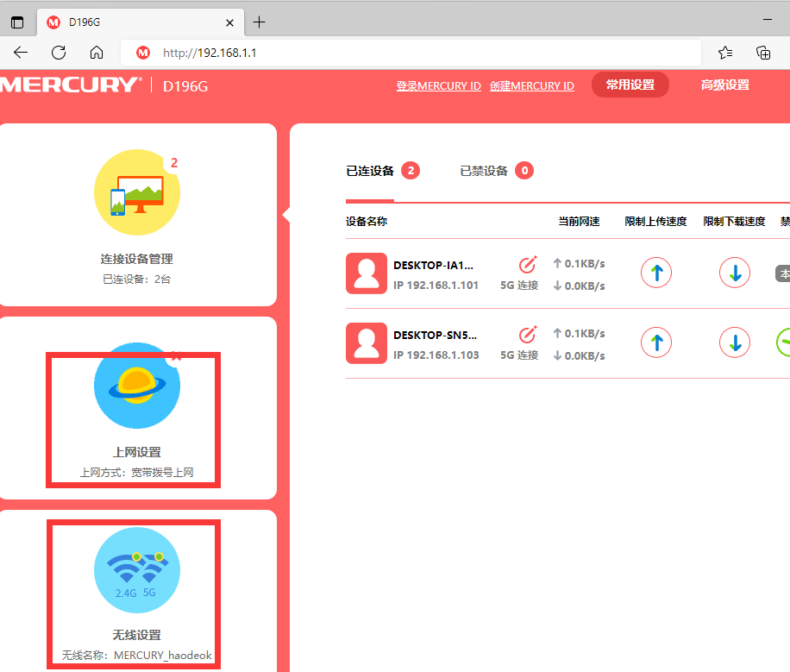Open the connected device management icon
The width and height of the screenshot is (790, 672).
[137, 192]
